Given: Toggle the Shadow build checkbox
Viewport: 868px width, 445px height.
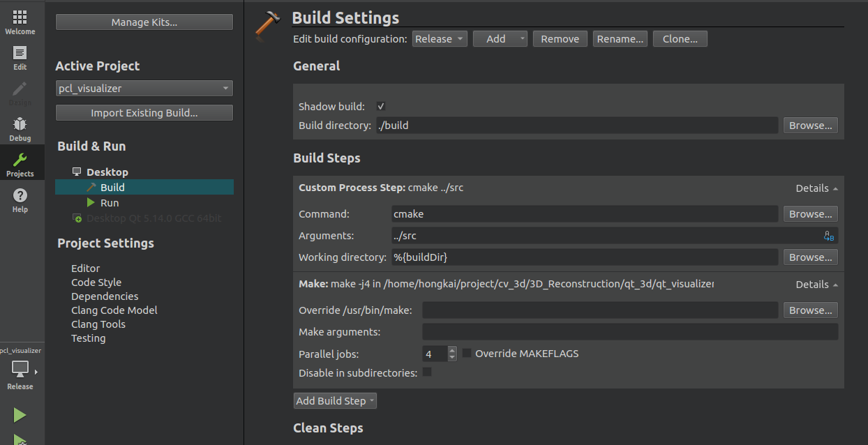Looking at the screenshot, I should click(x=381, y=107).
